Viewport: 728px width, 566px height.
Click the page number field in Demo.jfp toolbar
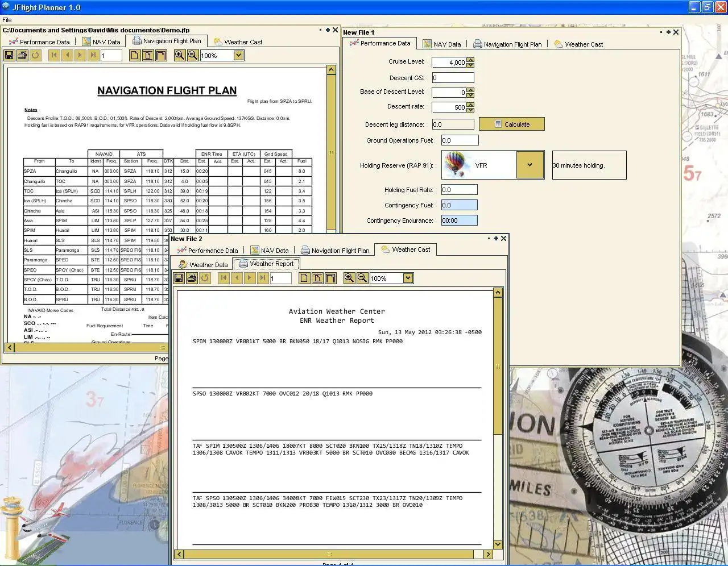point(111,55)
